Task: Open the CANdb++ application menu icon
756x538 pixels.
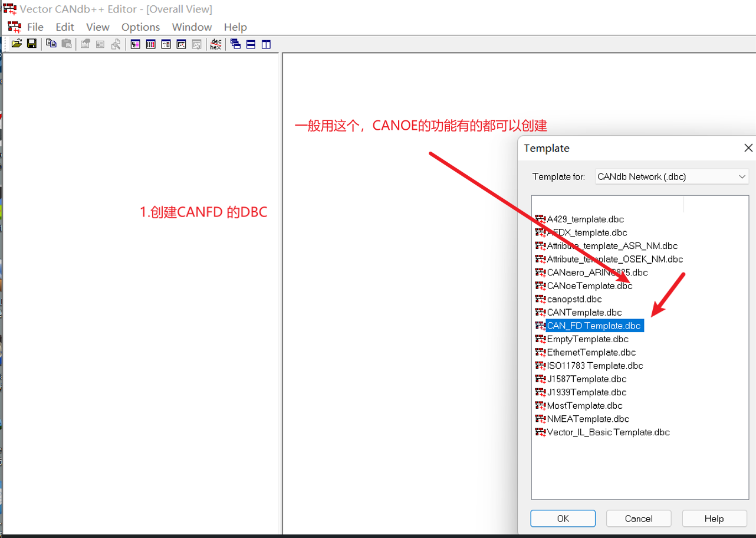Action: pyautogui.click(x=14, y=27)
